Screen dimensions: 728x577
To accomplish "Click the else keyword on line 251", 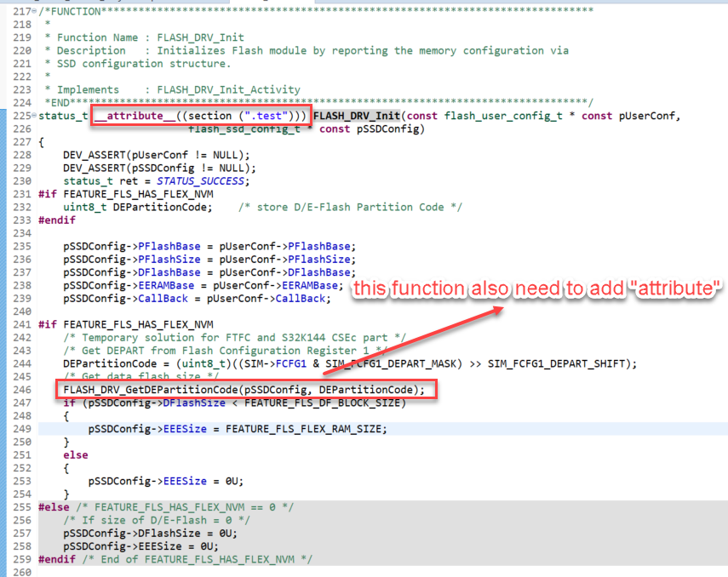I will pyautogui.click(x=75, y=454).
